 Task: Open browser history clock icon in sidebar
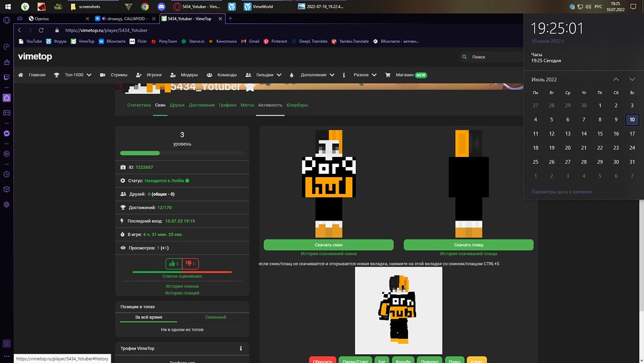(6, 174)
